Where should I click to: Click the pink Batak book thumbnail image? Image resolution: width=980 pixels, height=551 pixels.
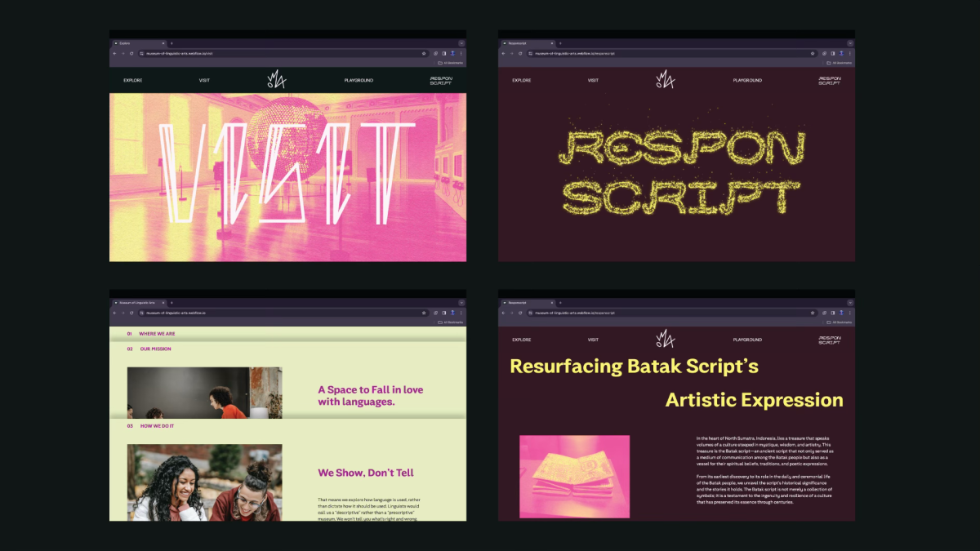click(x=574, y=476)
